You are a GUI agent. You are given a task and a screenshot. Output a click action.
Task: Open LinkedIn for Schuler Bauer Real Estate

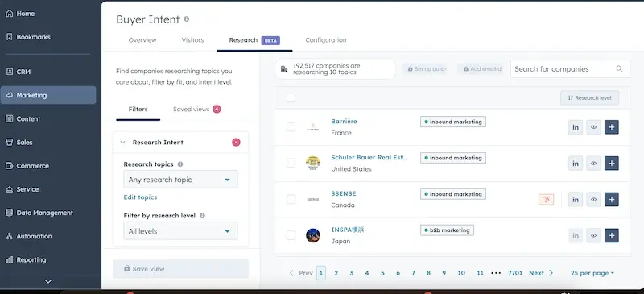pyautogui.click(x=576, y=164)
